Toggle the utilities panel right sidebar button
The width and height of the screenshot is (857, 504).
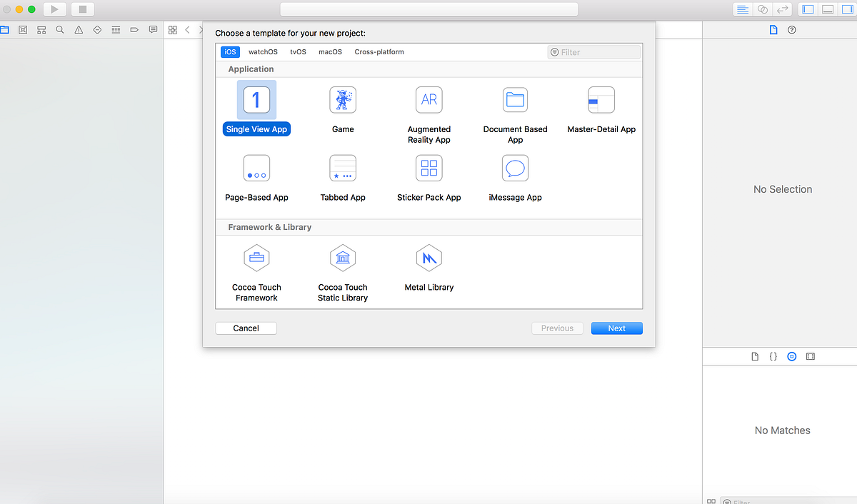tap(846, 9)
